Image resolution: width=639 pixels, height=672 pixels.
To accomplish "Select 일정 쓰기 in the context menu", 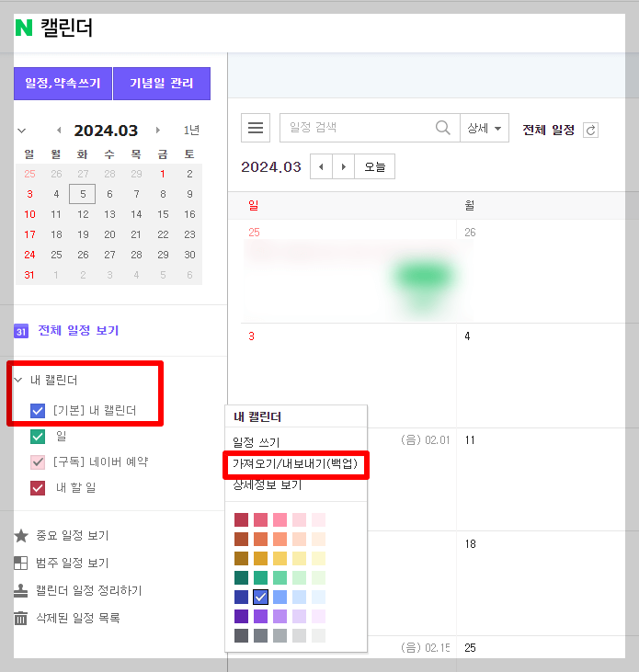I will (257, 442).
